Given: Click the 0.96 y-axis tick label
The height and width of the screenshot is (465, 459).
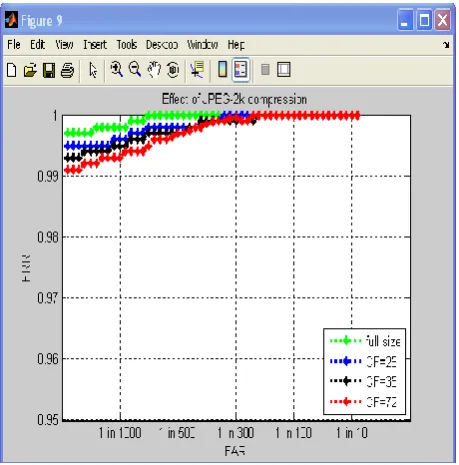Looking at the screenshot, I should point(48,359).
